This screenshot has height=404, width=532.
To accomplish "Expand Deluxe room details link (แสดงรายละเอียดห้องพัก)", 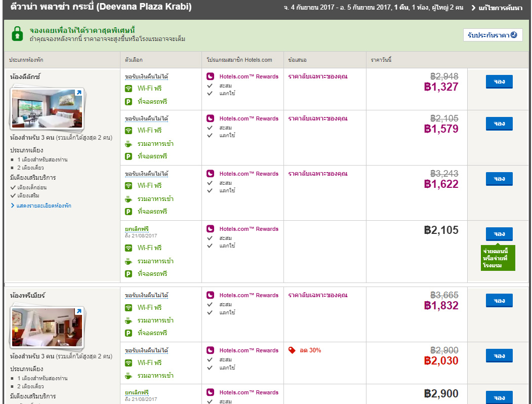I will tap(40, 206).
